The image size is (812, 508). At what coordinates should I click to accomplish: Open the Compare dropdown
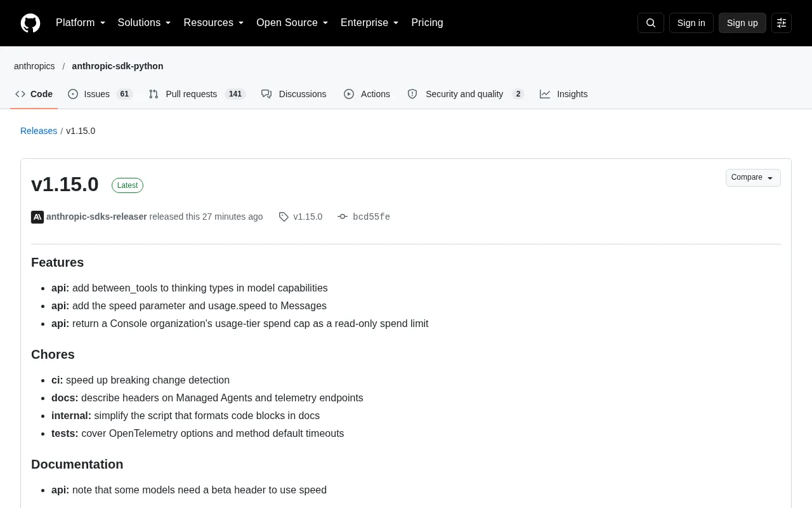(x=753, y=178)
